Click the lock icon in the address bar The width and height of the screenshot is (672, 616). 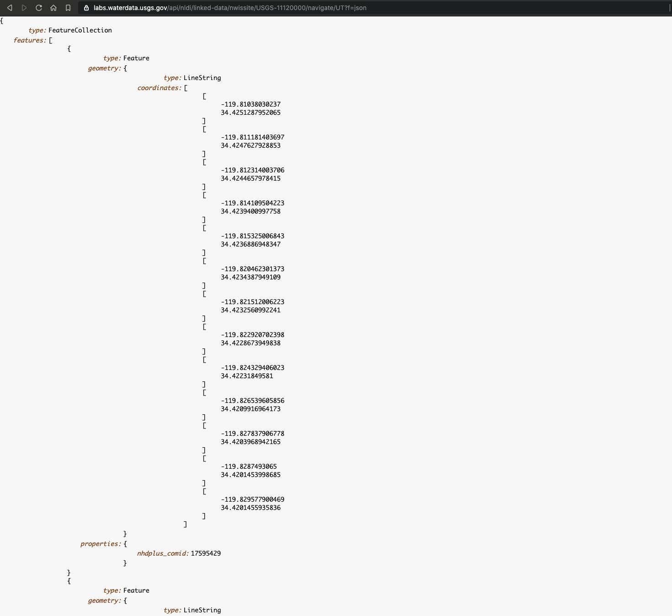pyautogui.click(x=86, y=8)
